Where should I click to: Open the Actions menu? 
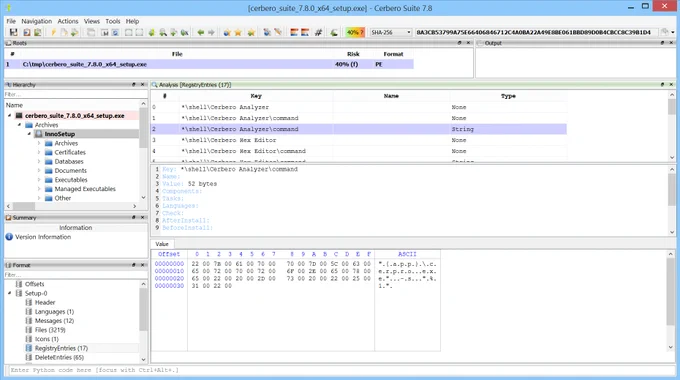coord(68,21)
